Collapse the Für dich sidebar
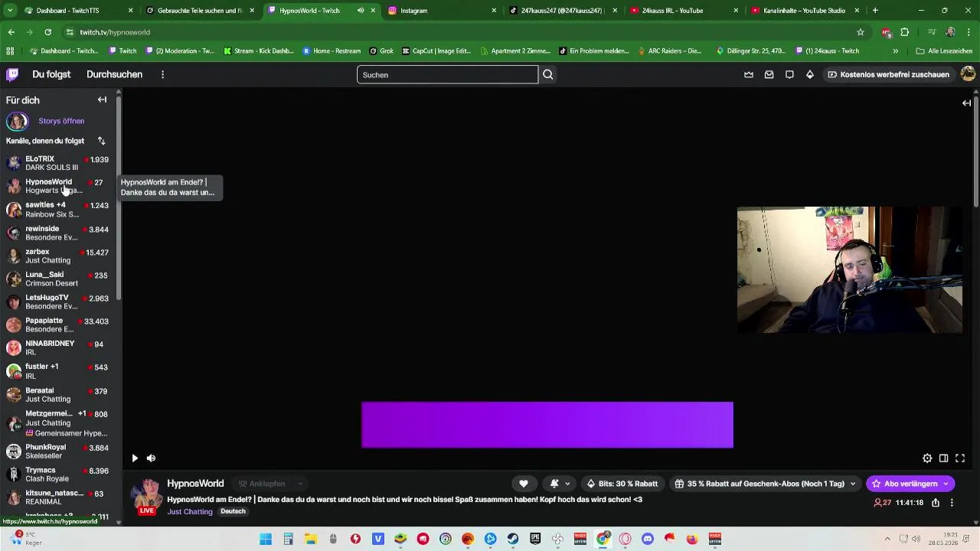Screen dimensions: 980x551 click(x=102, y=99)
